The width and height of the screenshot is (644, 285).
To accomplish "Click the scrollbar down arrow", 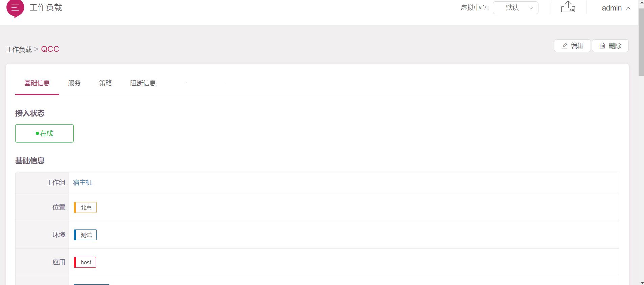I will (641, 282).
